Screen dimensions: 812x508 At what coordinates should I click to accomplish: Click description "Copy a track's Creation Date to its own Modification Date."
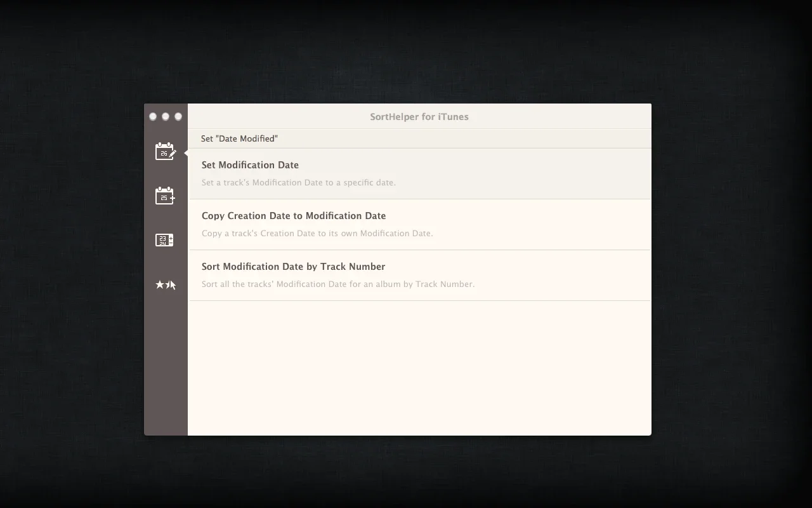point(317,233)
